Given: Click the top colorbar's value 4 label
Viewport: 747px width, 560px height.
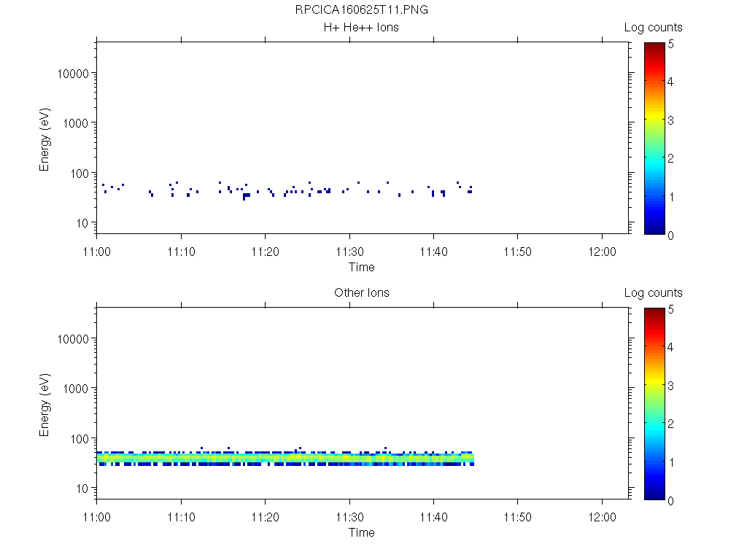Looking at the screenshot, I should pyautogui.click(x=671, y=82).
